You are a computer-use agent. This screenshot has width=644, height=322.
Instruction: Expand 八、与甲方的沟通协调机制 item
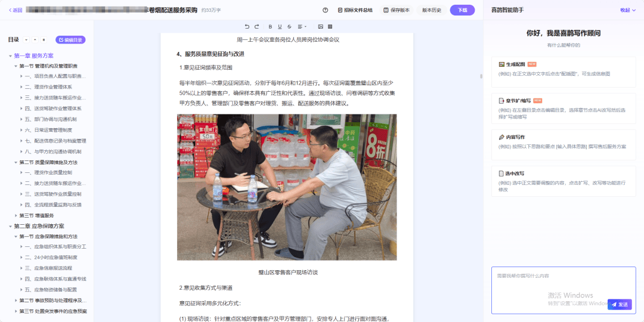(21, 151)
